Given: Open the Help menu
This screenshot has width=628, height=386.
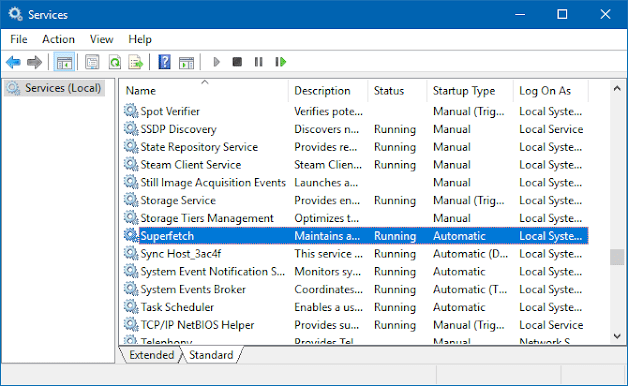Looking at the screenshot, I should coord(140,39).
